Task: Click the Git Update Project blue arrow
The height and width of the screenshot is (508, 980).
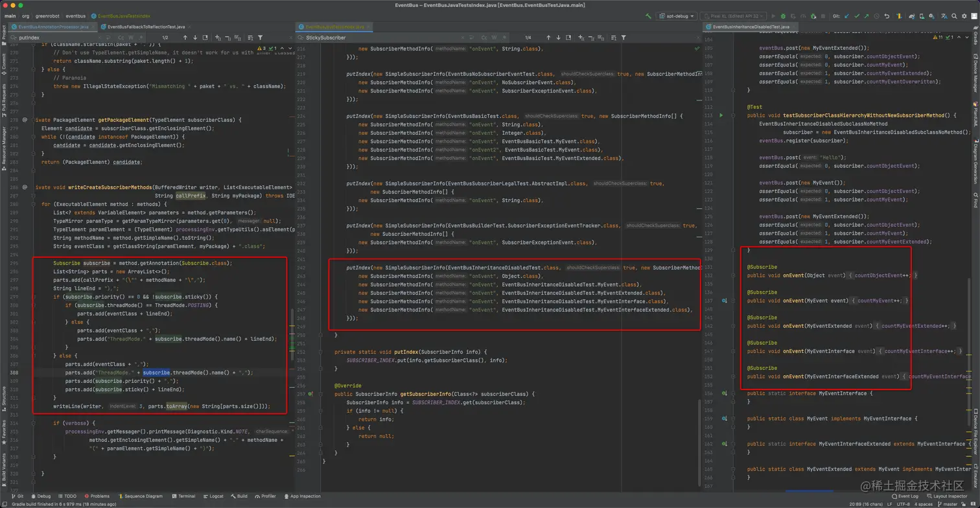Action: click(846, 16)
